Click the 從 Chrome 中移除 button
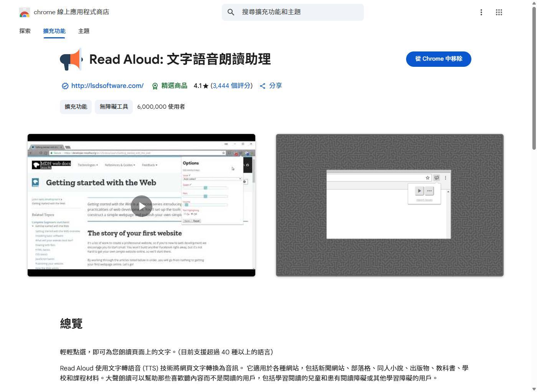Image resolution: width=537 pixels, height=392 pixels. pyautogui.click(x=438, y=59)
